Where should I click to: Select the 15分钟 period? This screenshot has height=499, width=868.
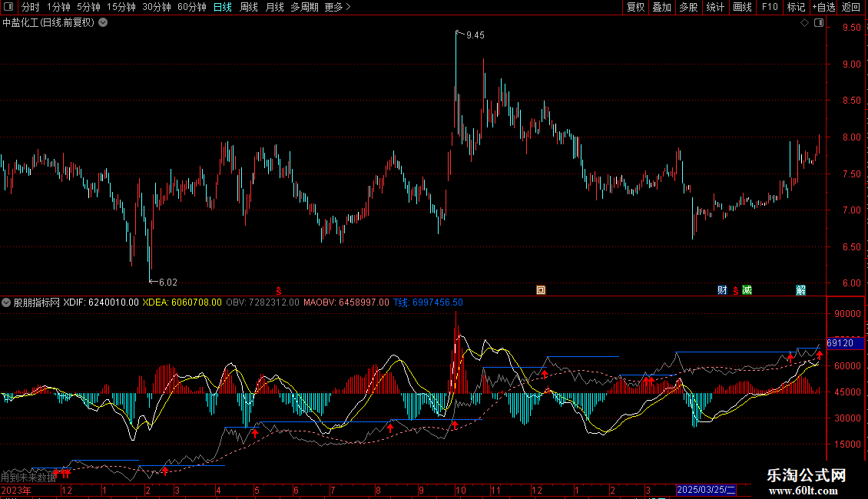121,7
